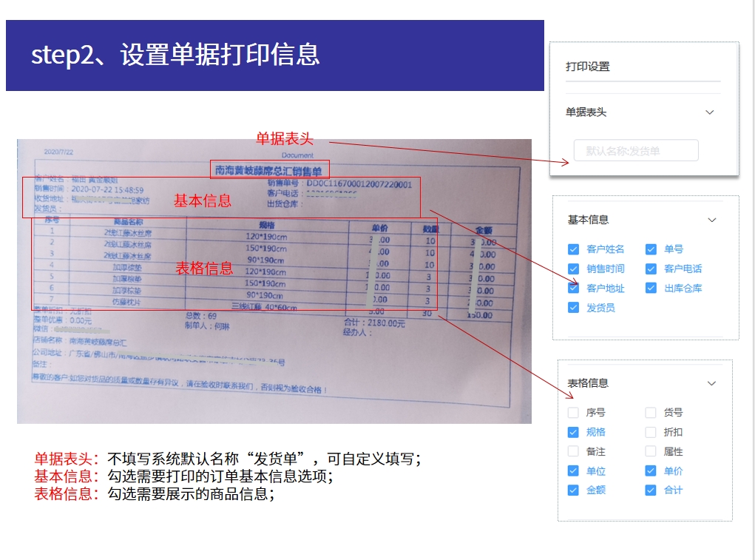Click the 默认名称:发货单 input field
755x560 pixels.
click(x=636, y=151)
